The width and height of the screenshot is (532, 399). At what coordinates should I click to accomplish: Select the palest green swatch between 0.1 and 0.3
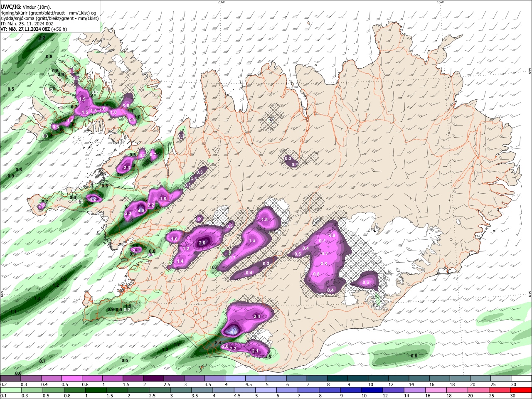pos(10,390)
